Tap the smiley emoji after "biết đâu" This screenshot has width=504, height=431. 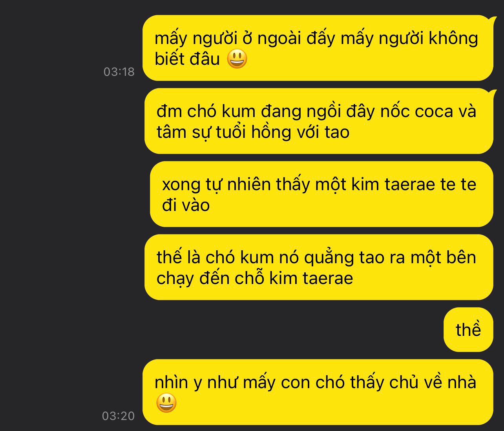point(237,59)
